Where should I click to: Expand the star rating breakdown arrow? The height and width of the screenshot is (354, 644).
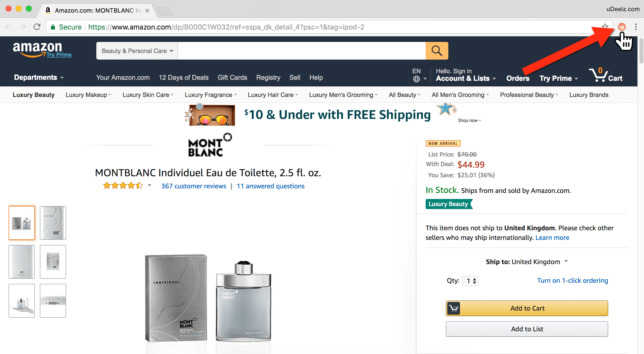pos(150,186)
